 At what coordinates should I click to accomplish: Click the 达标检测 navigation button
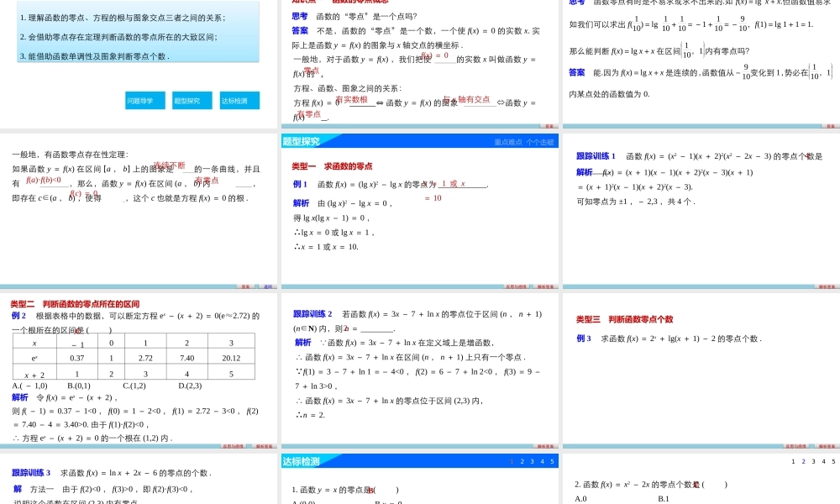[242, 100]
